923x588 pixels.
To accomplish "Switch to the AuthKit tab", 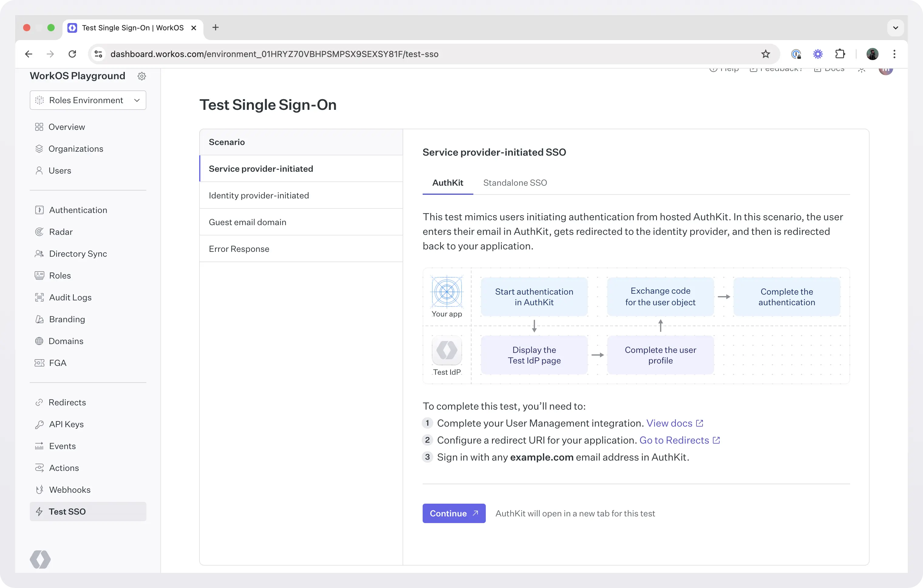I will pos(448,183).
